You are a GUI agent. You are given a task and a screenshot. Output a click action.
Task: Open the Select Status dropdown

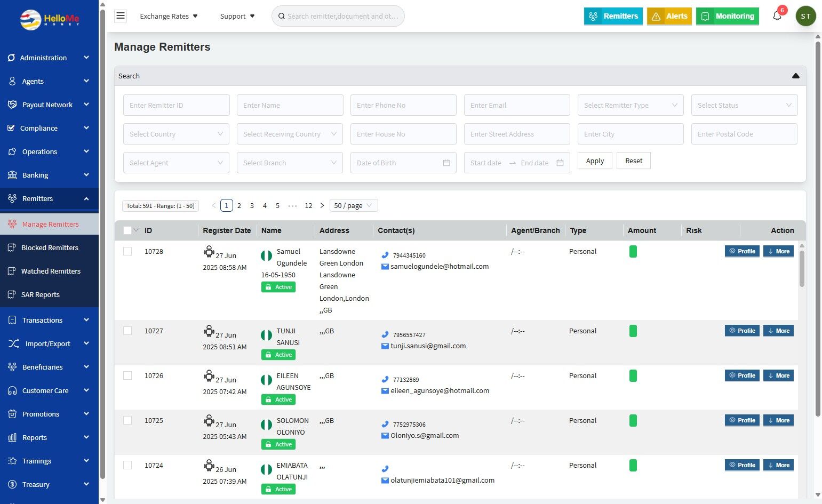(744, 105)
